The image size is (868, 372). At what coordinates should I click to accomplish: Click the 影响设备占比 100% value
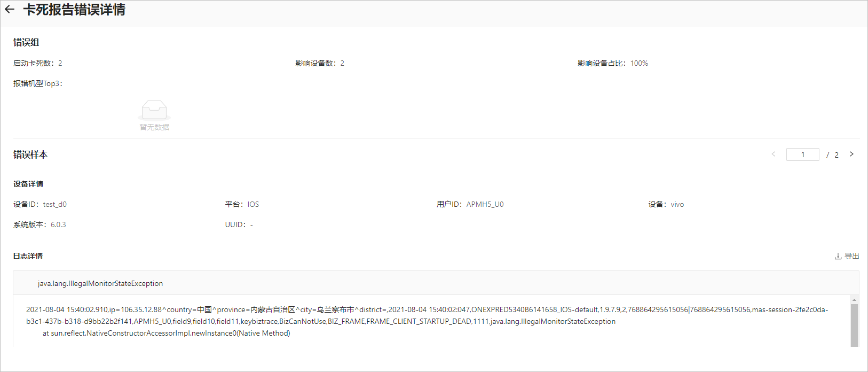[x=639, y=63]
